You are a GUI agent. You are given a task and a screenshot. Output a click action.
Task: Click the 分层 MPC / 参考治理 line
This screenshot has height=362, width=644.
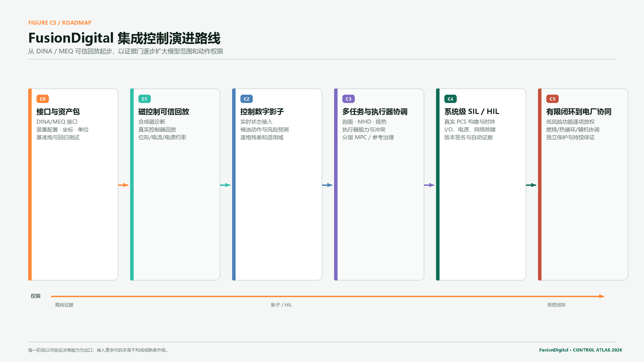tap(368, 137)
